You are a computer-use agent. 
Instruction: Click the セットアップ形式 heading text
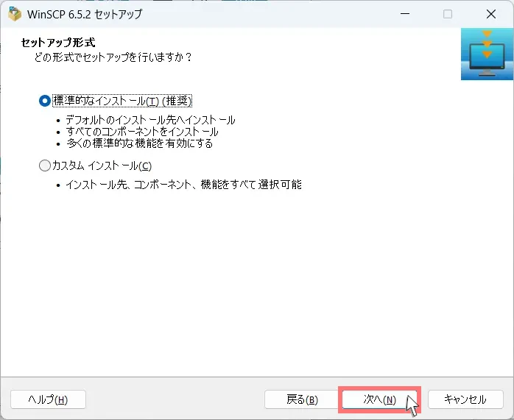(x=58, y=43)
